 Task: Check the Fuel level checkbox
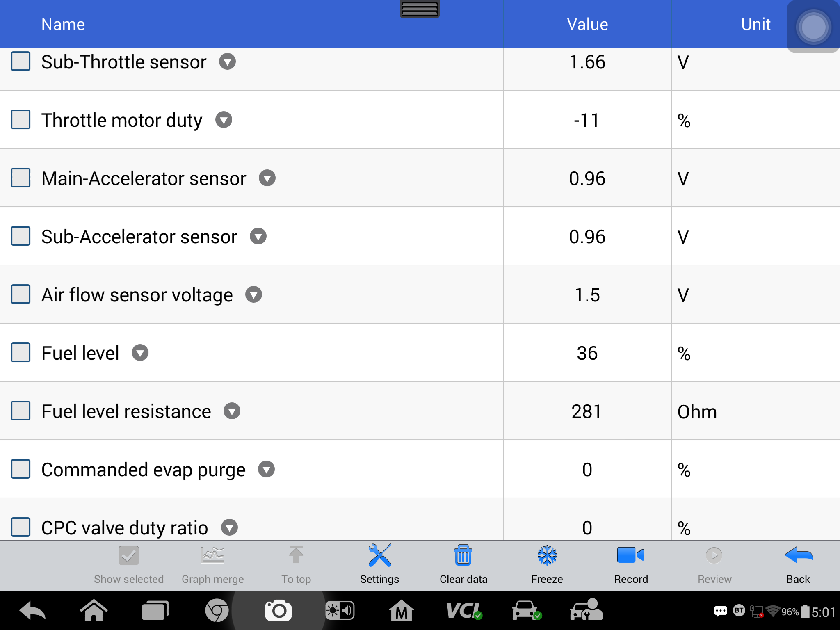21,353
